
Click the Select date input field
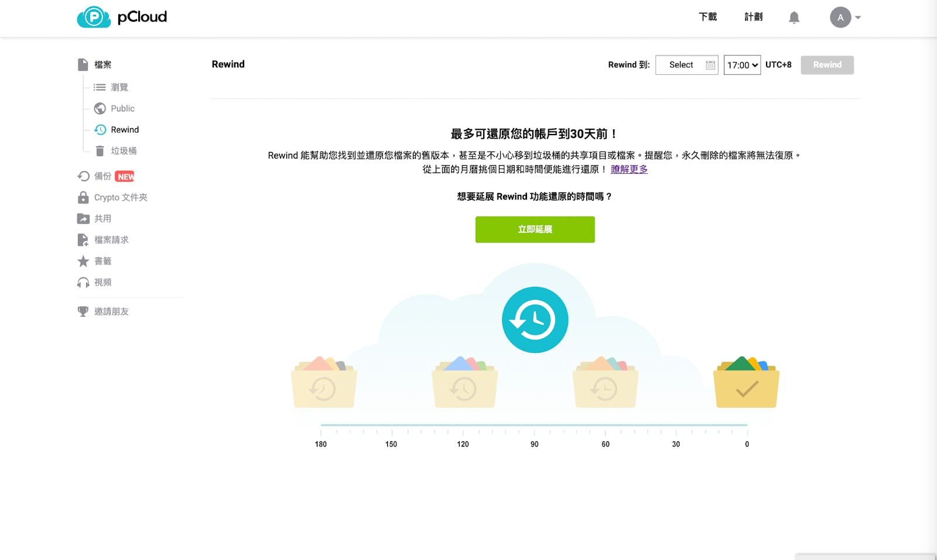coord(680,65)
